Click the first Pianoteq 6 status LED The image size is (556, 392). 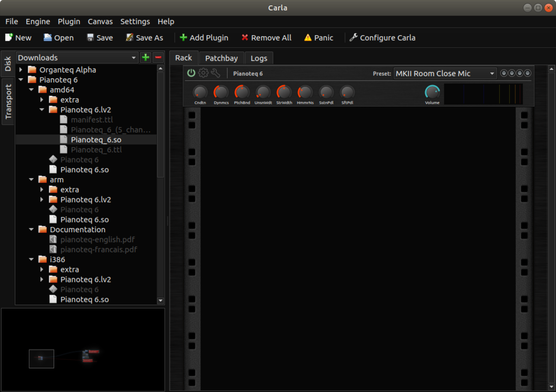504,73
